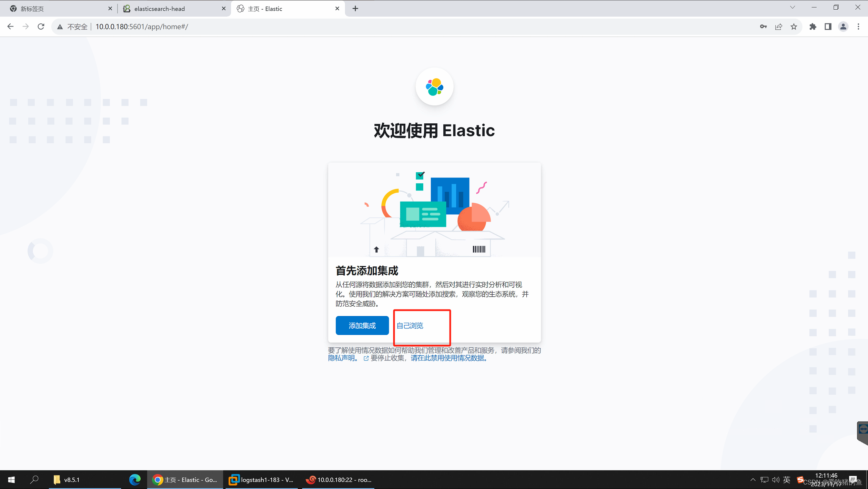Image resolution: width=868 pixels, height=489 pixels.
Task: Click the 自己浏览 link
Action: pos(410,326)
